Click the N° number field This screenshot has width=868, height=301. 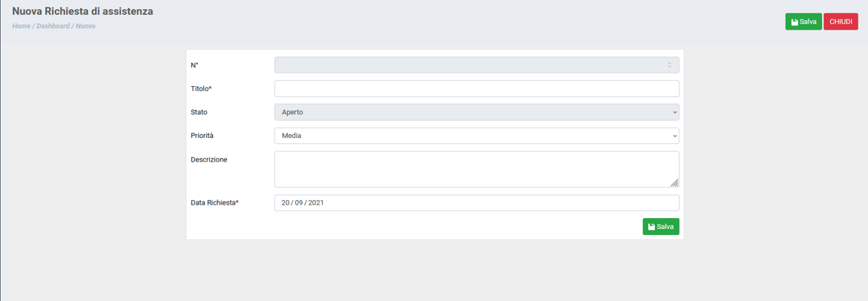click(467, 65)
